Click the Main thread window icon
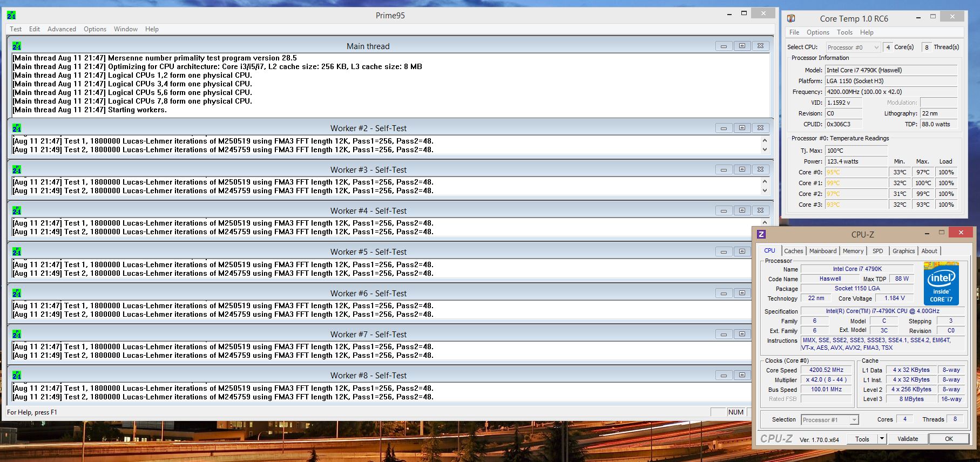The height and width of the screenshot is (462, 980). tap(17, 46)
